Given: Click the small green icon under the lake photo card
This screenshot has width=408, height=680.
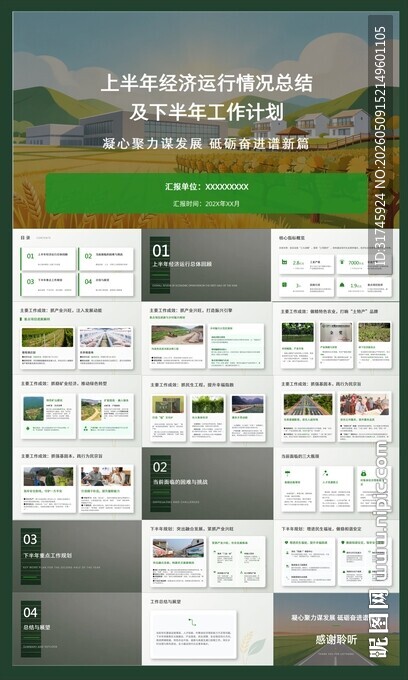Looking at the screenshot, I should click(x=28, y=428).
